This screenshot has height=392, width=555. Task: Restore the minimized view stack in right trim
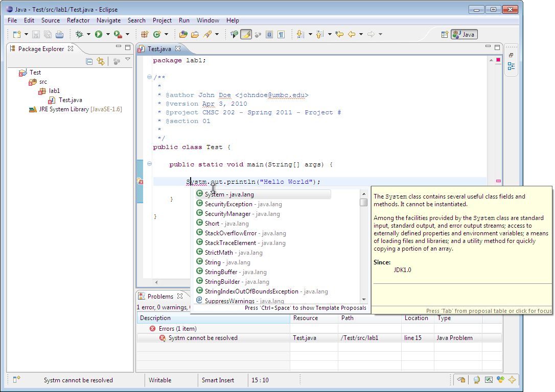coord(511,55)
